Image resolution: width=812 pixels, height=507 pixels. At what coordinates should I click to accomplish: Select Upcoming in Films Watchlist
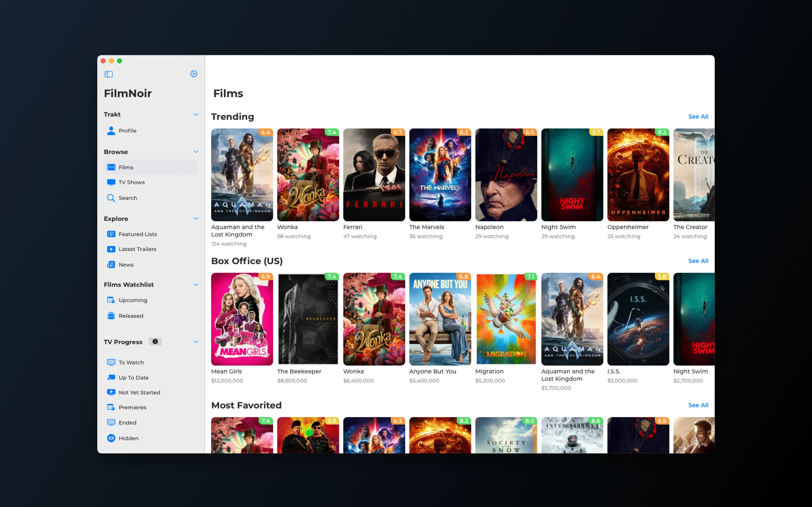tap(133, 300)
